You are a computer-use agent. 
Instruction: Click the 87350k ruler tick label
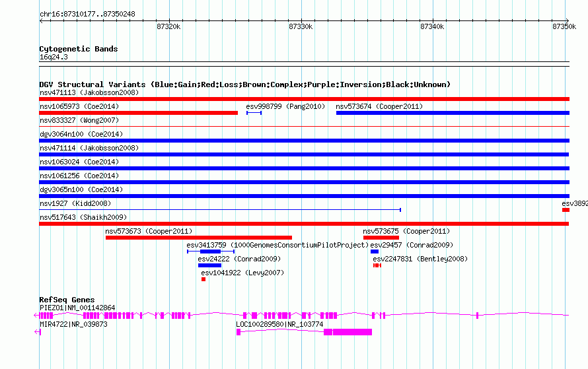tap(564, 26)
